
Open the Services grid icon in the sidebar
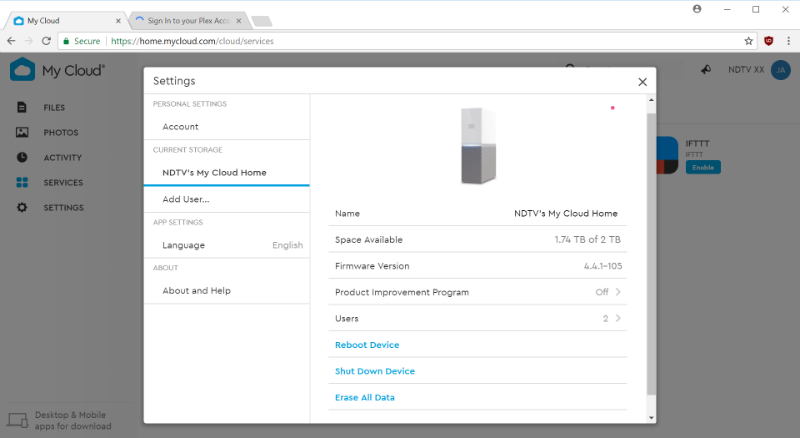[x=22, y=182]
